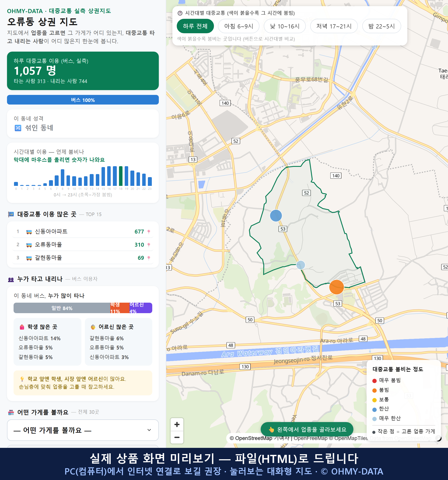The image size is (448, 480).
Task: Click the green peak bar at hour 18
Action: (121, 176)
